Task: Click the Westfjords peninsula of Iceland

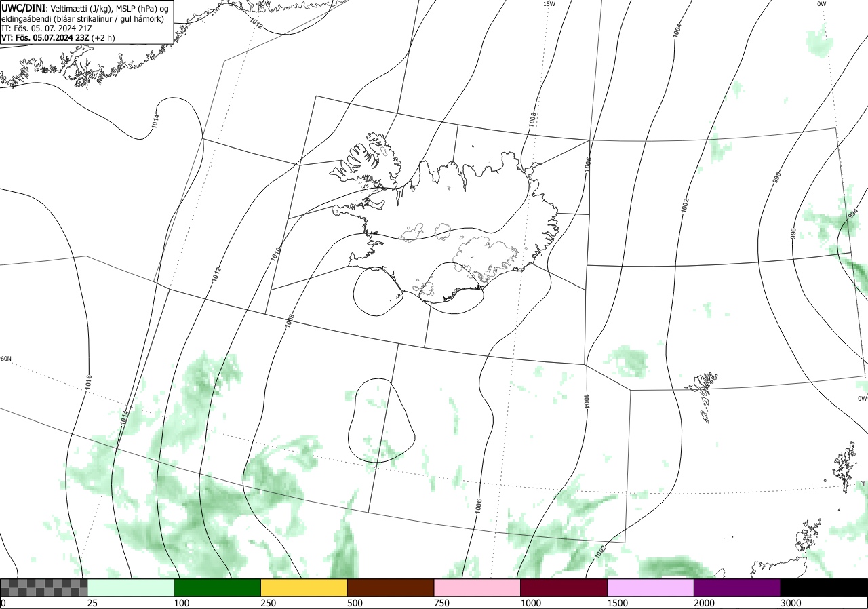Action: click(x=366, y=165)
